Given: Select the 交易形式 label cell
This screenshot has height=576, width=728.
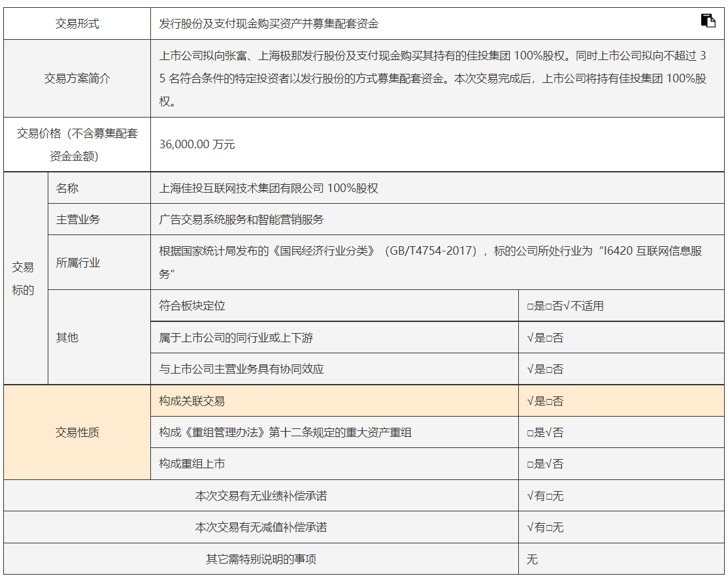Looking at the screenshot, I should tap(77, 24).
